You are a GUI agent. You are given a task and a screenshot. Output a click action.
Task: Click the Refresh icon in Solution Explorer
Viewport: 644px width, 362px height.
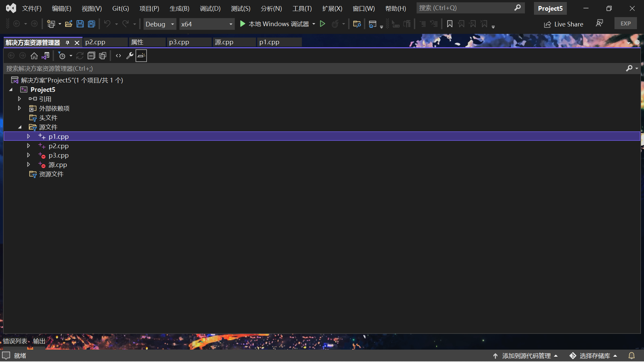(x=79, y=56)
